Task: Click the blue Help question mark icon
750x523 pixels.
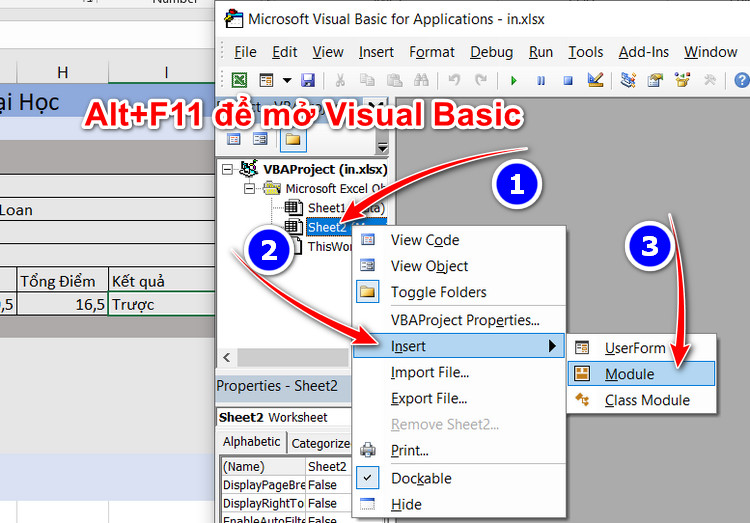Action: 742,80
